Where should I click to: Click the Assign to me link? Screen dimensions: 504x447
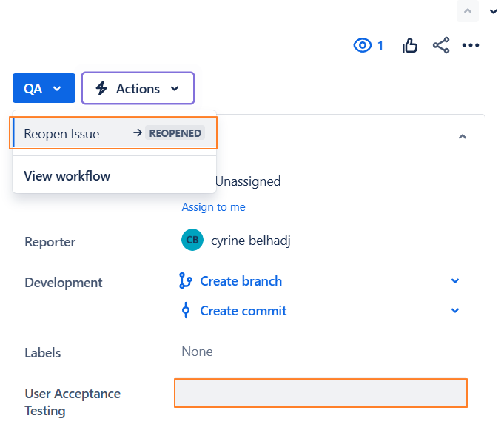click(x=213, y=207)
